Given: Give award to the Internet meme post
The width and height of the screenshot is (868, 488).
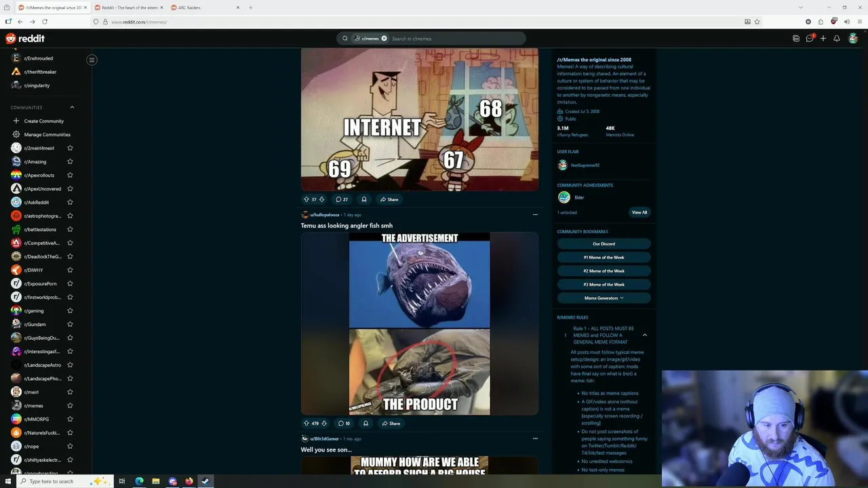Looking at the screenshot, I should coord(364,199).
